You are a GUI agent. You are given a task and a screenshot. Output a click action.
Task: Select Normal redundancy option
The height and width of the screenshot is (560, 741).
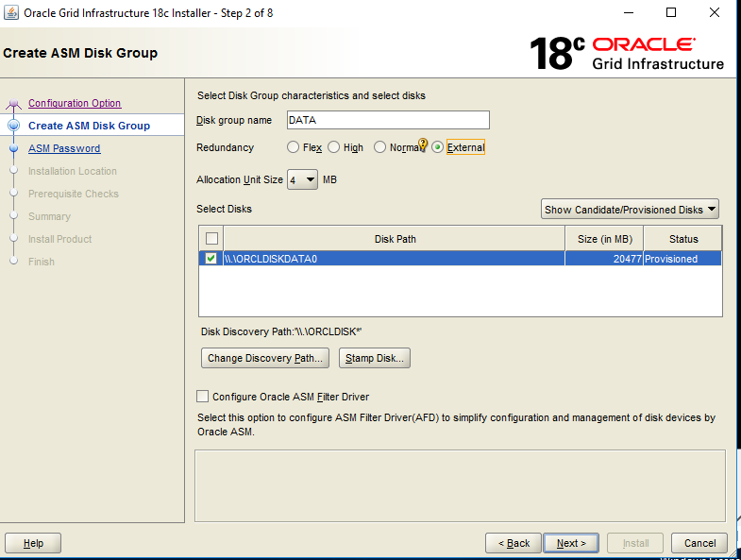(380, 147)
